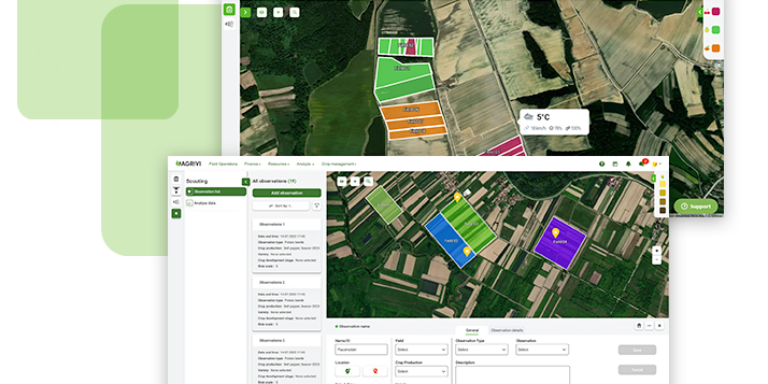Open the filter funnel next to Sort by

pos(316,206)
